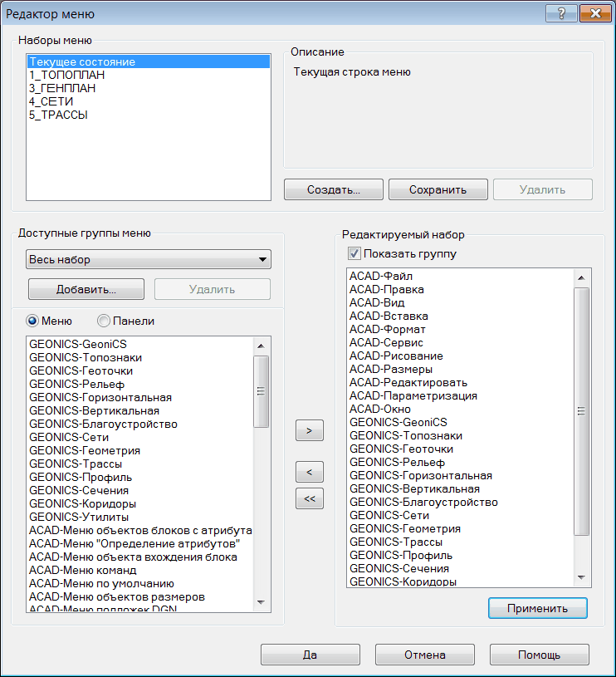This screenshot has height=677, width=616.
Task: Click the < remove single item button
Action: pyautogui.click(x=310, y=472)
